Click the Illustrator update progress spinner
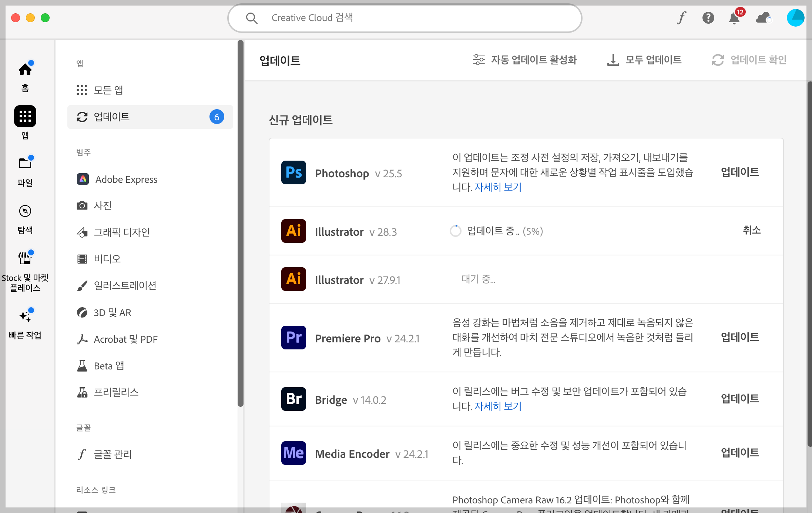The image size is (812, 513). tap(455, 231)
